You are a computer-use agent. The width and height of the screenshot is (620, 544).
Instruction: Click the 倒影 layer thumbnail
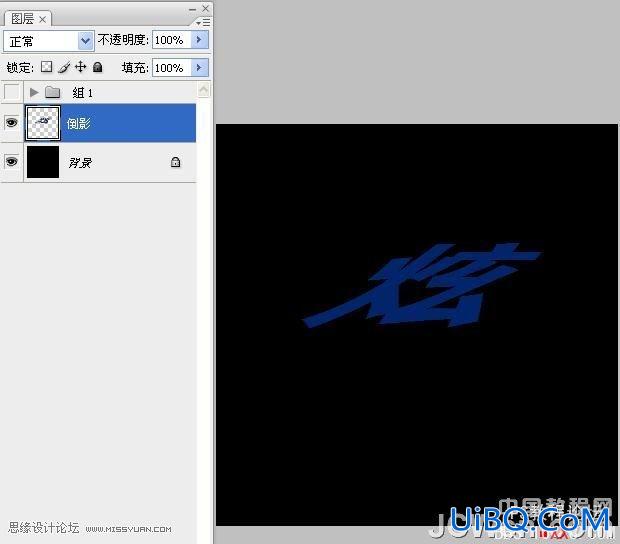pyautogui.click(x=43, y=123)
